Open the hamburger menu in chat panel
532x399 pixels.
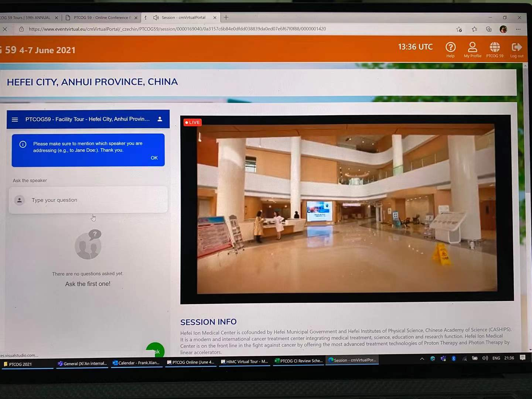click(15, 119)
